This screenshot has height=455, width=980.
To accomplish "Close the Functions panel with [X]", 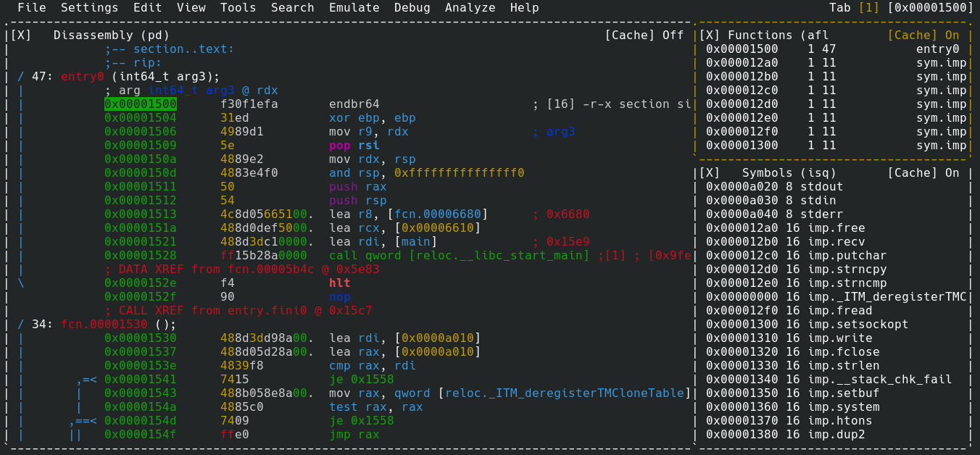I will pos(710,35).
